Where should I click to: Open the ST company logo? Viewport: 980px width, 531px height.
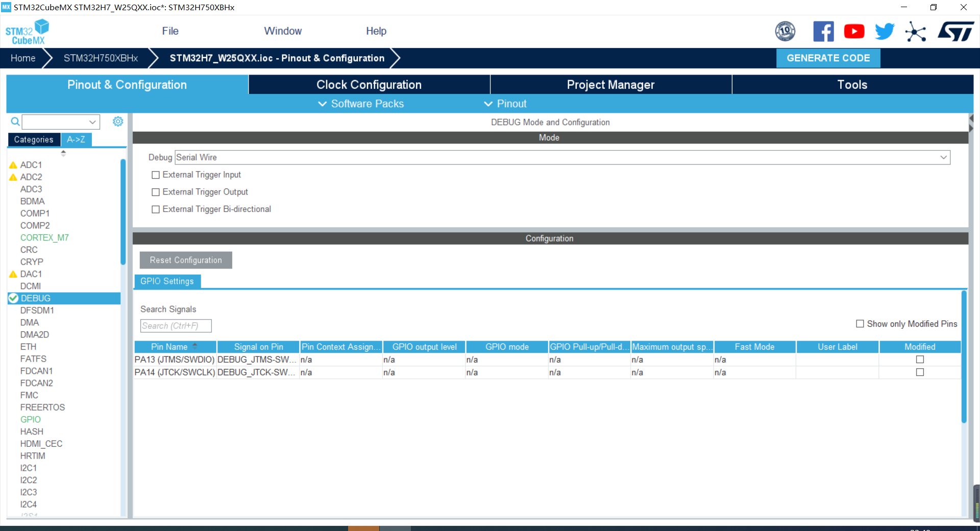[x=955, y=32]
